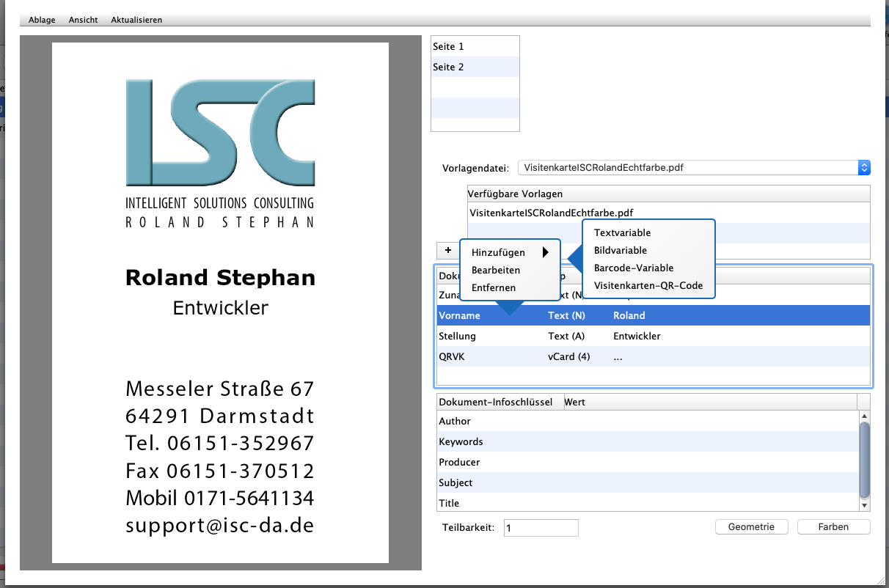Focus the Teilbarkeit input field
Screen dimensions: 889x588
[x=541, y=528]
